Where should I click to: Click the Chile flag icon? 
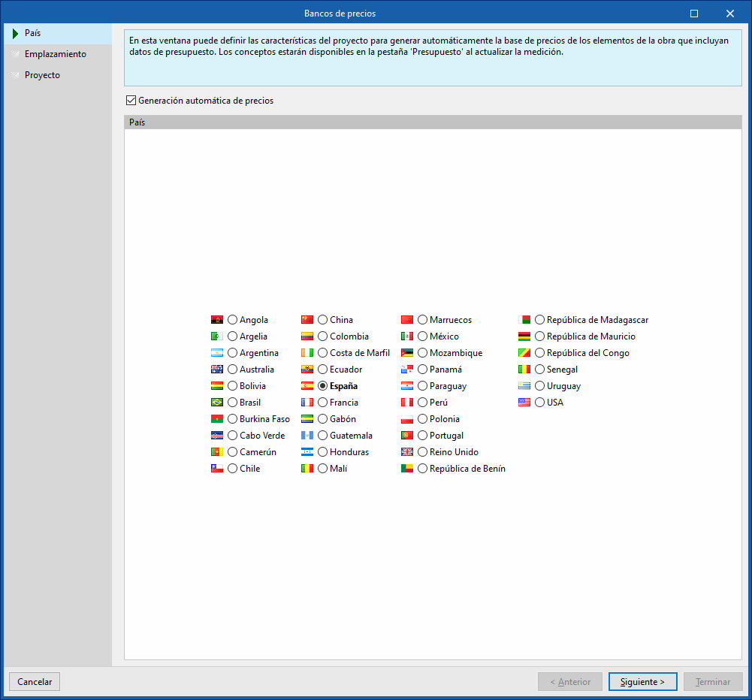tap(217, 469)
